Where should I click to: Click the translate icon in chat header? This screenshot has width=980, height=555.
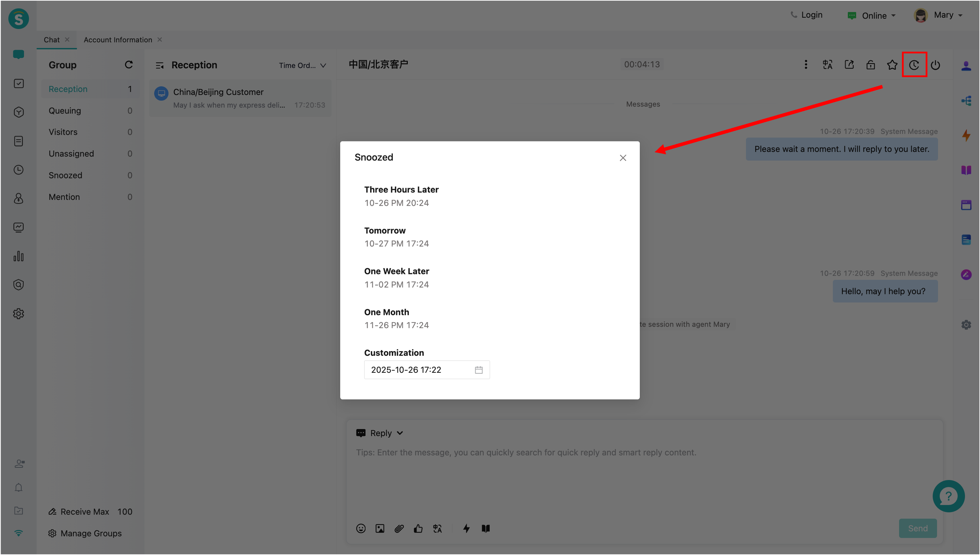point(827,65)
